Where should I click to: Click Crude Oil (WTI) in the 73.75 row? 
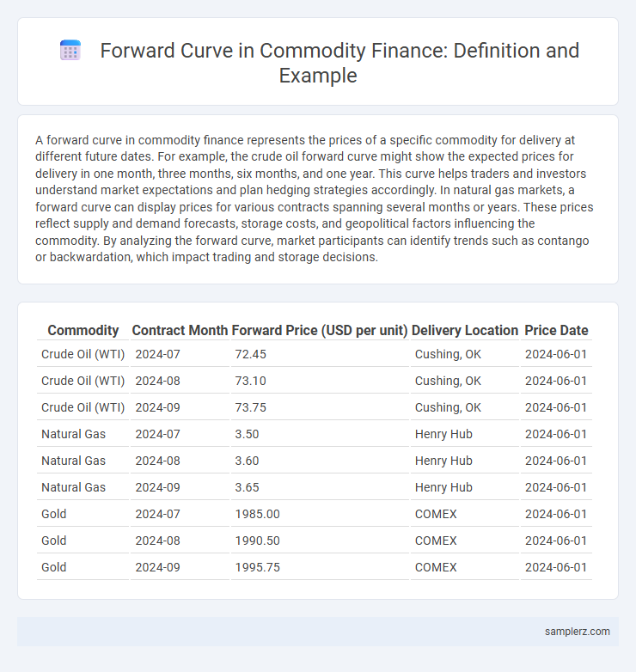coord(83,407)
